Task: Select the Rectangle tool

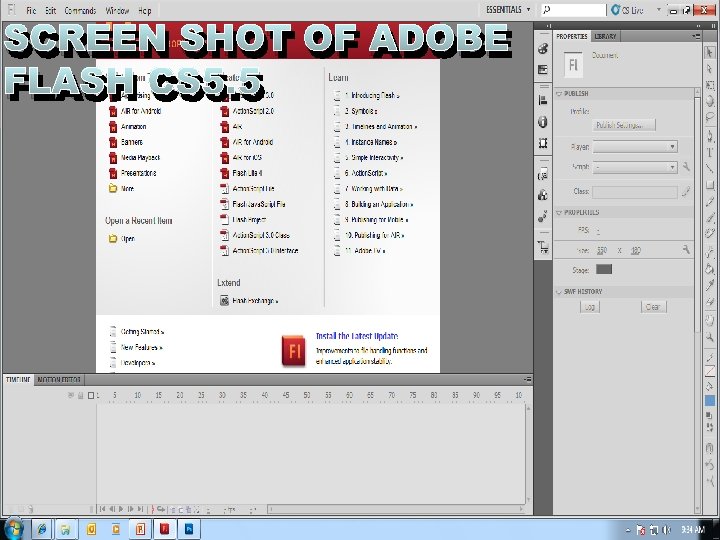Action: [x=710, y=185]
